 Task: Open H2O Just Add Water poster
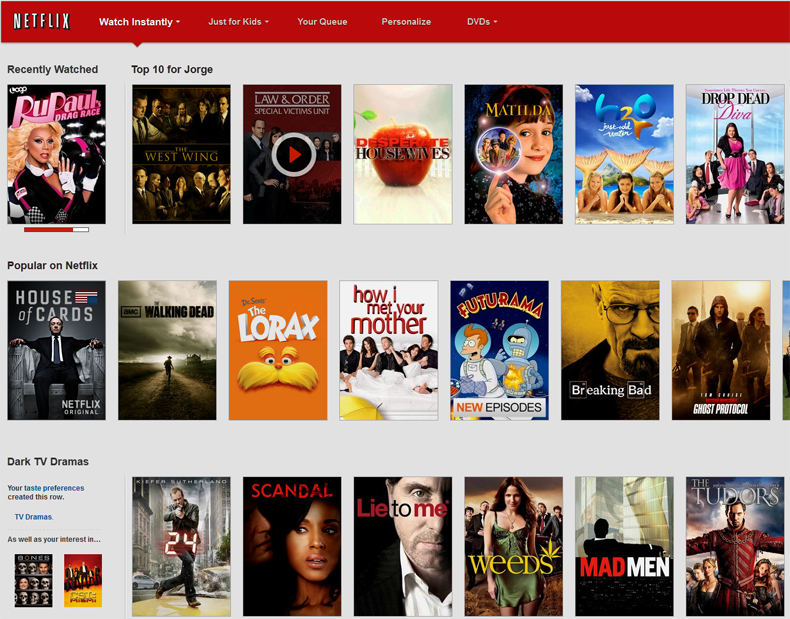click(x=624, y=154)
